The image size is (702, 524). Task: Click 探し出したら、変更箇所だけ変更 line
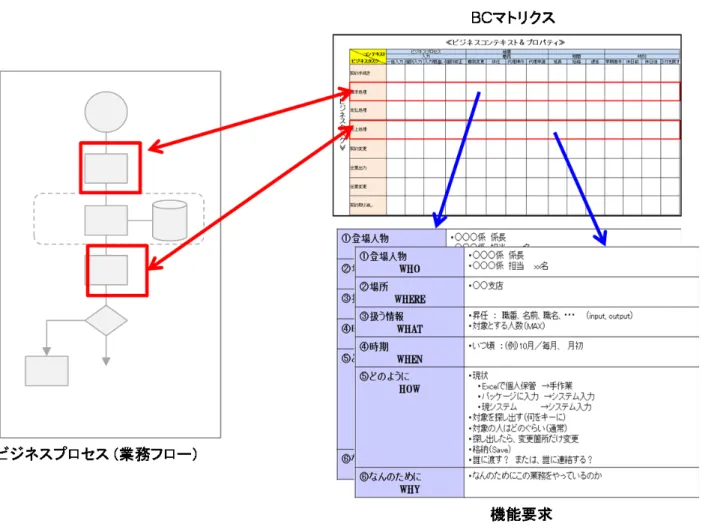[523, 439]
